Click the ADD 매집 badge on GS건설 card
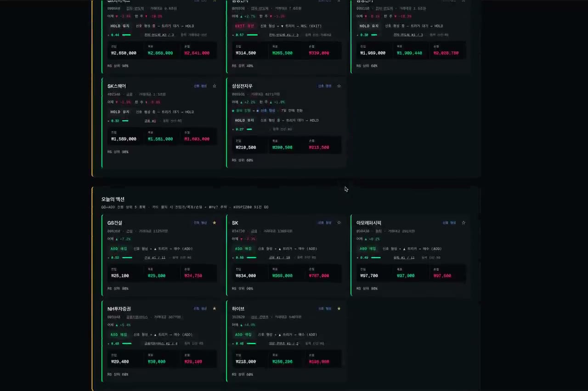This screenshot has width=588, height=391. (119, 249)
